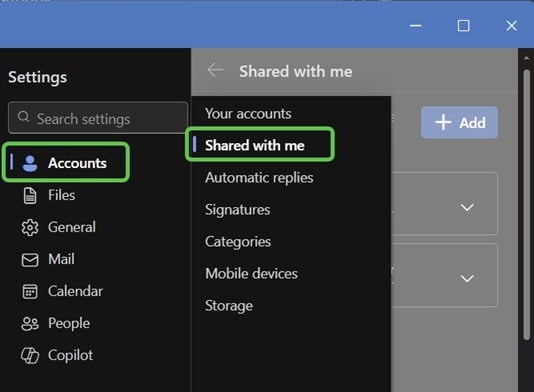
Task: Open Files settings category
Action: tap(61, 195)
